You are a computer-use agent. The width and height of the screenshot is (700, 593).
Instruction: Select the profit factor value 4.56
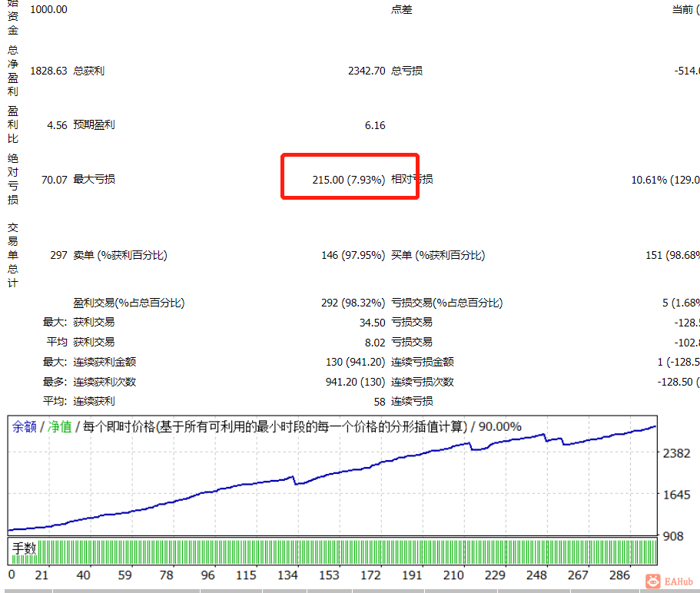(x=57, y=125)
